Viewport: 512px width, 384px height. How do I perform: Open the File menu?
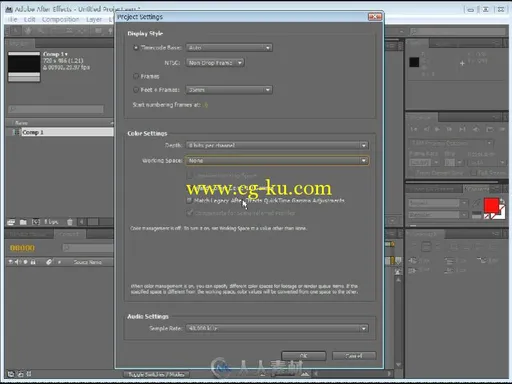(x=12, y=20)
